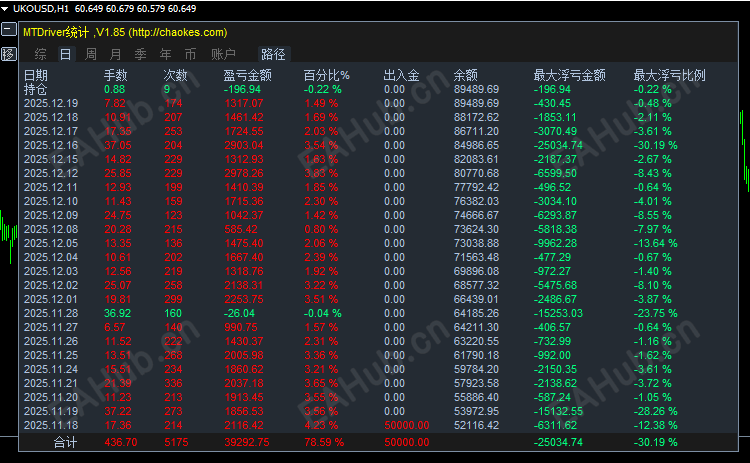Click balance 74666.67

[x=476, y=215]
